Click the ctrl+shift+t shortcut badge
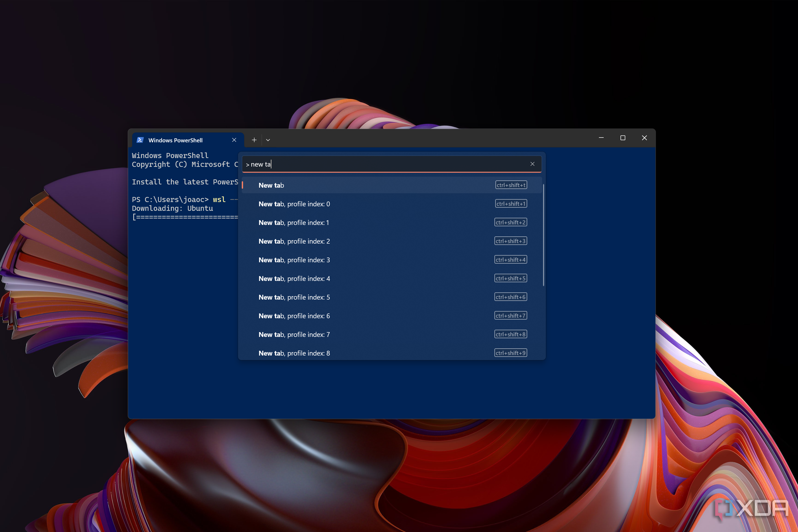The height and width of the screenshot is (532, 798). [511, 185]
